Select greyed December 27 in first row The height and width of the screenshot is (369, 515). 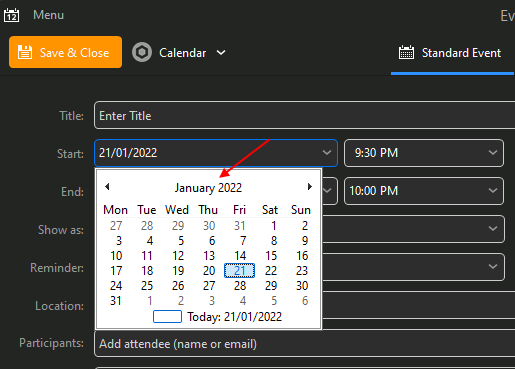point(116,226)
